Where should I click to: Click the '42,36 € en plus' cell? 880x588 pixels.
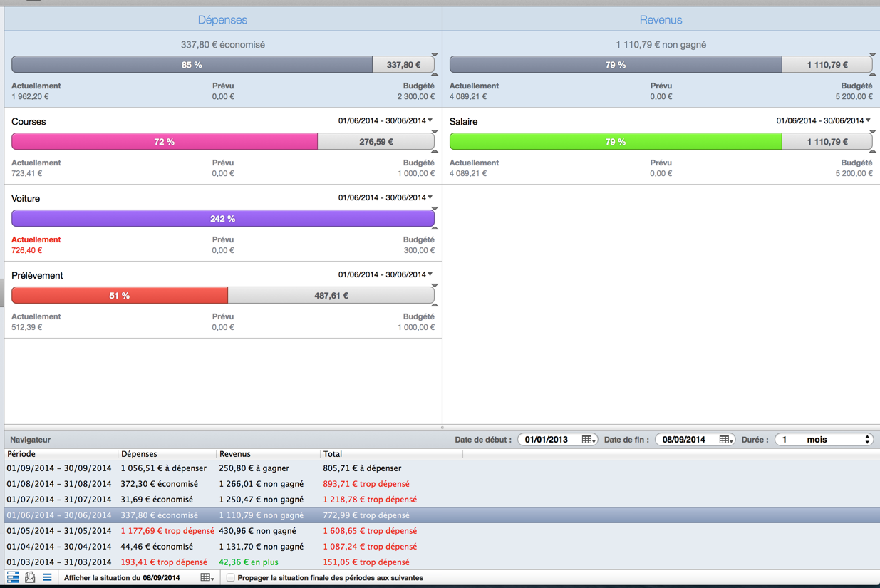pyautogui.click(x=249, y=562)
